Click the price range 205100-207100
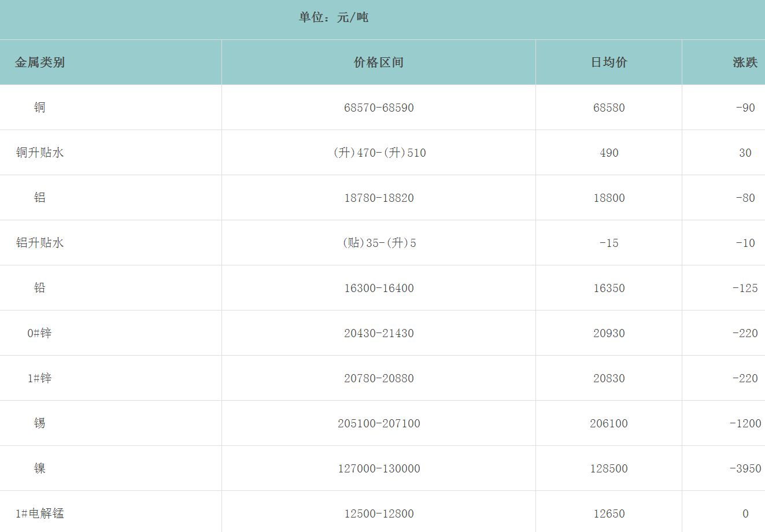This screenshot has height=532, width=765. [379, 423]
